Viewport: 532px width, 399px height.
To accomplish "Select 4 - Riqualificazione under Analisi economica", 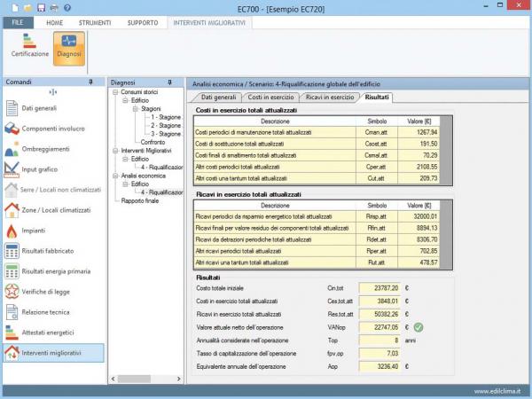I will point(161,192).
